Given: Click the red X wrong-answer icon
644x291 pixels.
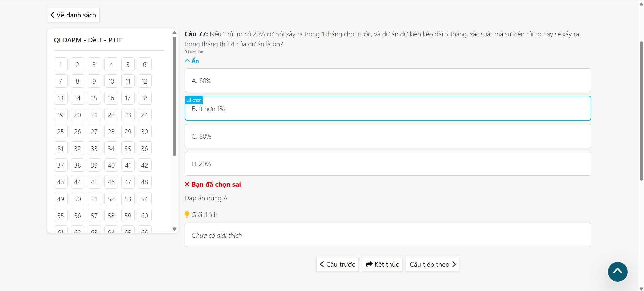Looking at the screenshot, I should pyautogui.click(x=187, y=184).
